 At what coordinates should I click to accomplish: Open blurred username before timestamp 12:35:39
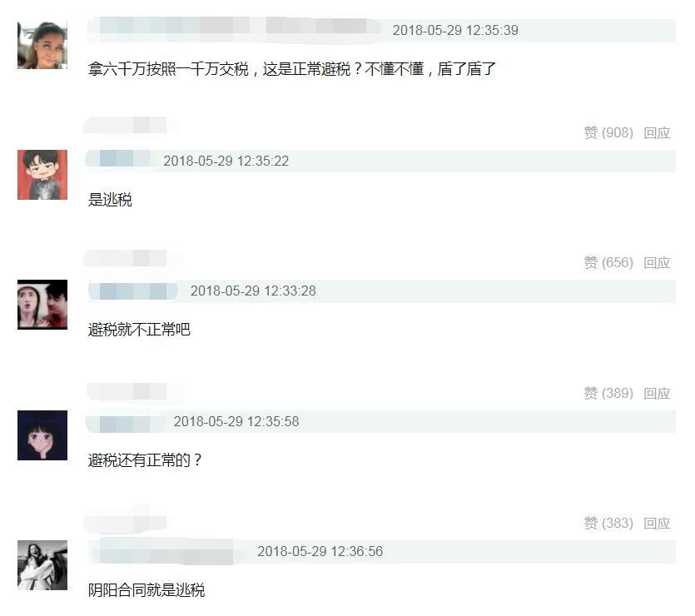click(x=235, y=29)
